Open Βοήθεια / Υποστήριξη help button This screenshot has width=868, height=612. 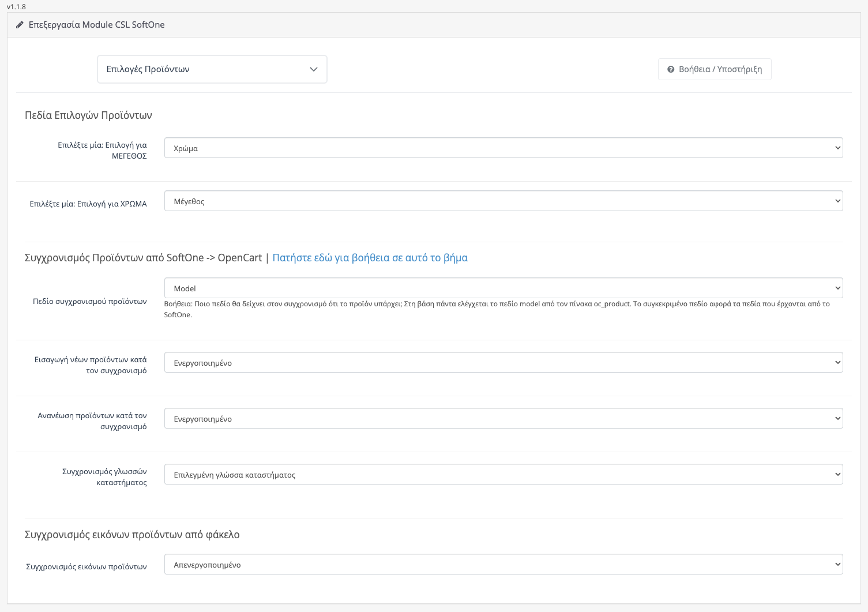(x=715, y=69)
